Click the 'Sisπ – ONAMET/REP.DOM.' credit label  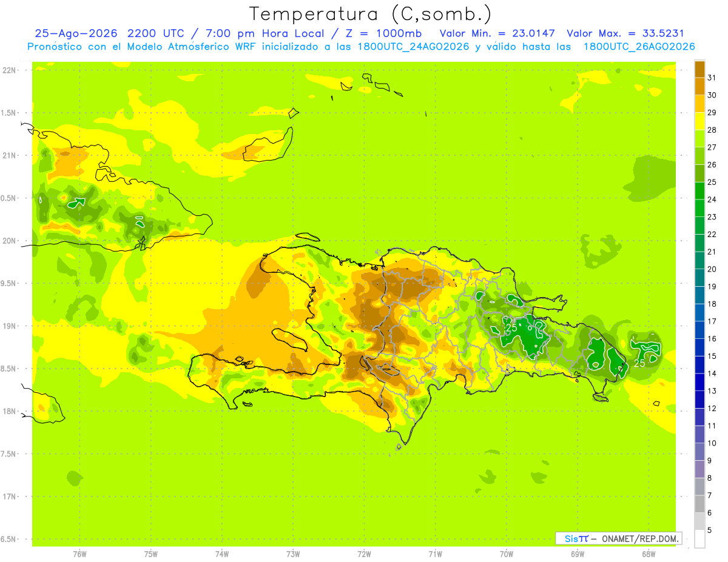pos(619,538)
